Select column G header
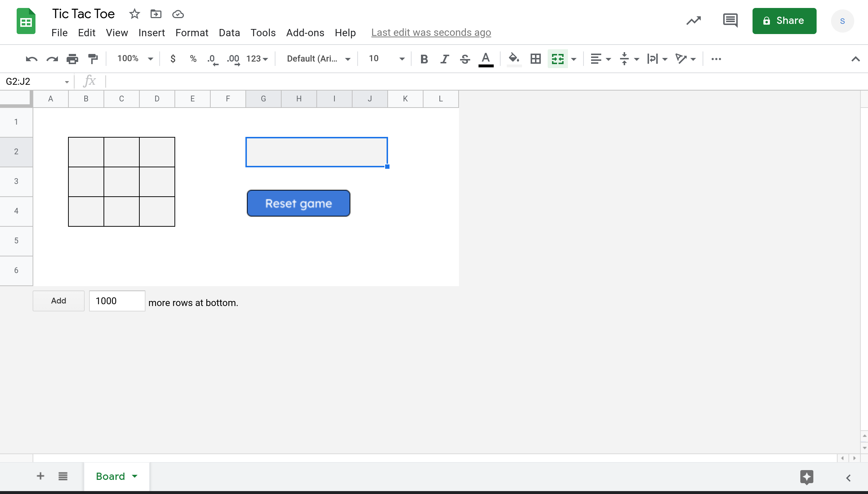The image size is (868, 494). [x=264, y=99]
